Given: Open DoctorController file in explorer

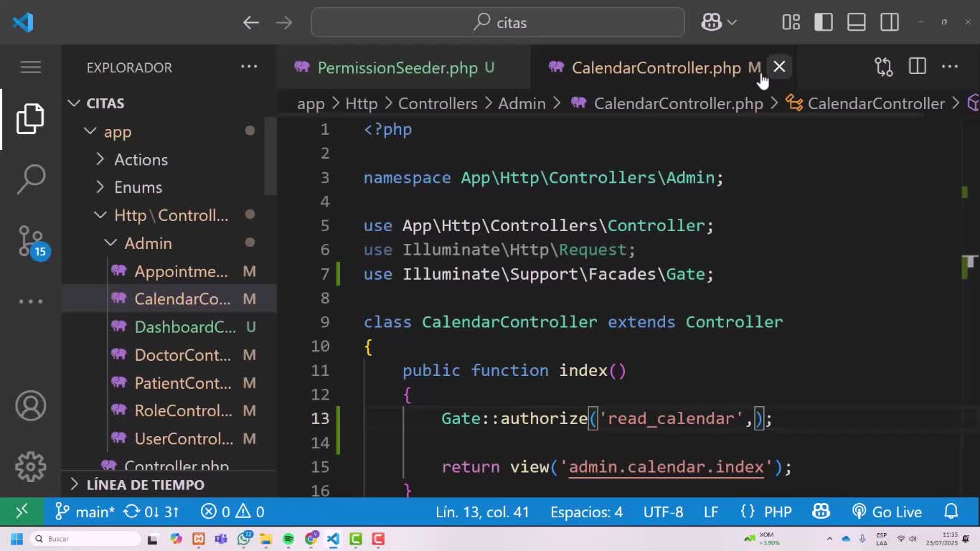Looking at the screenshot, I should click(x=169, y=355).
